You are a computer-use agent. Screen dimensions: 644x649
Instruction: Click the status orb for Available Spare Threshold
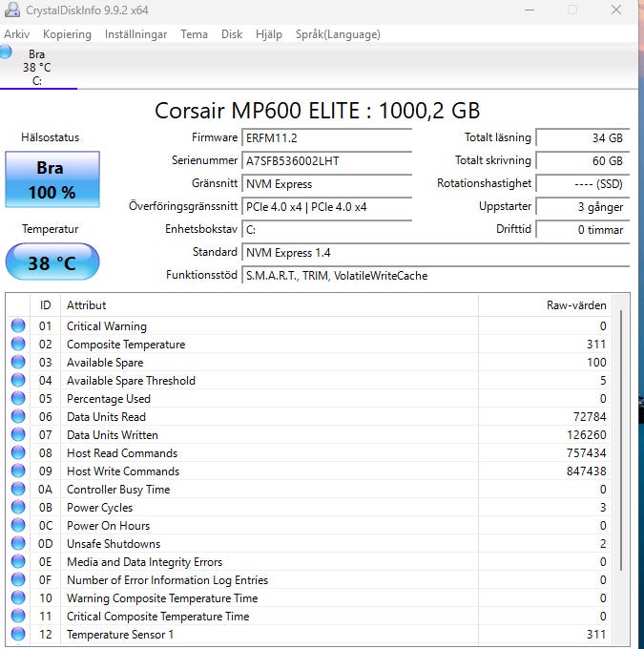pyautogui.click(x=18, y=381)
